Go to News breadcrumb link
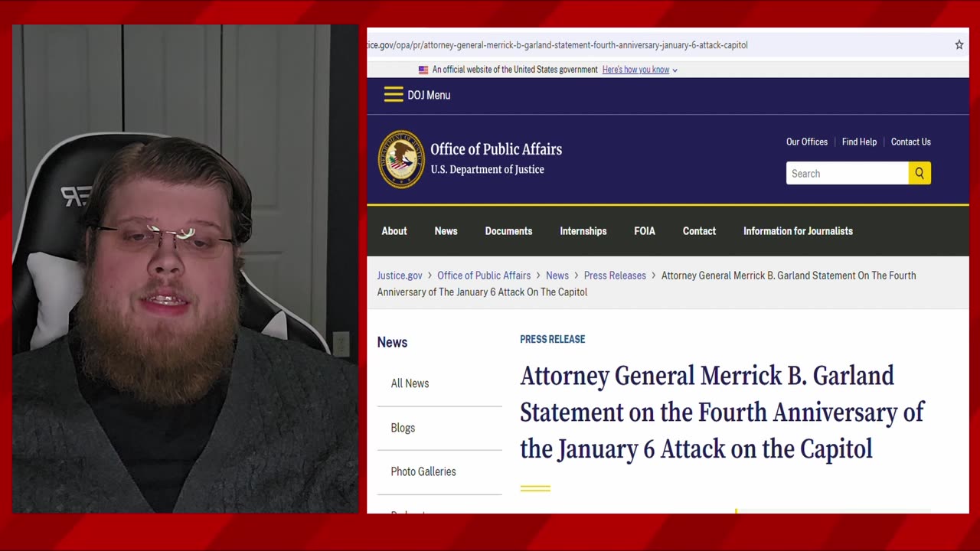The width and height of the screenshot is (980, 551). [x=557, y=275]
